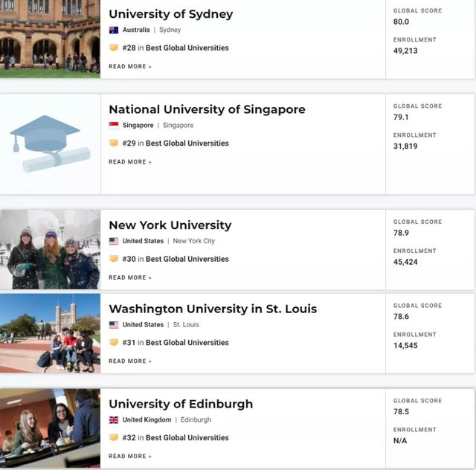Click Read More under National University of Singapore

(x=129, y=161)
